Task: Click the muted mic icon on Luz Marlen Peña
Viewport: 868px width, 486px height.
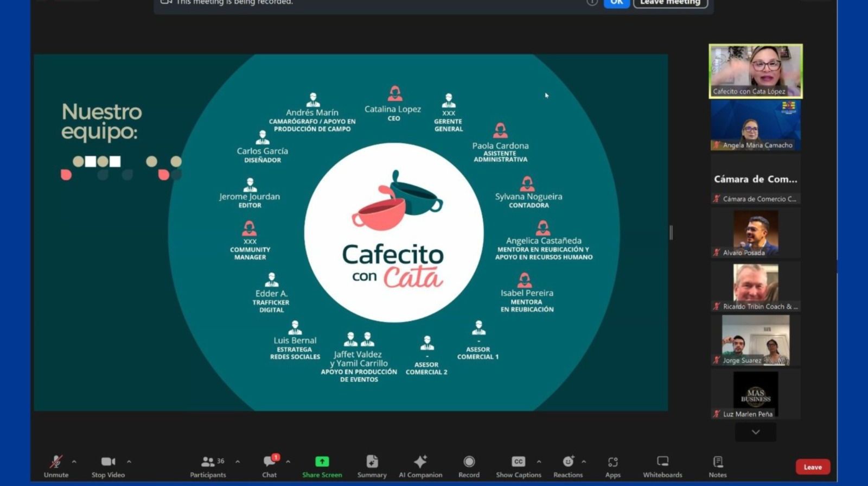Action: coord(717,414)
